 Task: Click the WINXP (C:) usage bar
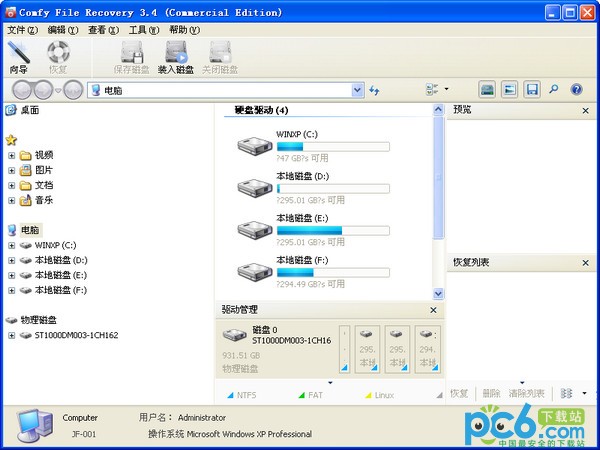[333, 147]
